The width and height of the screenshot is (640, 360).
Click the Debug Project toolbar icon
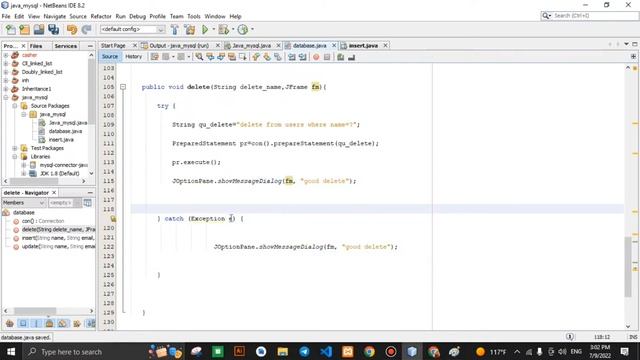tap(223, 29)
